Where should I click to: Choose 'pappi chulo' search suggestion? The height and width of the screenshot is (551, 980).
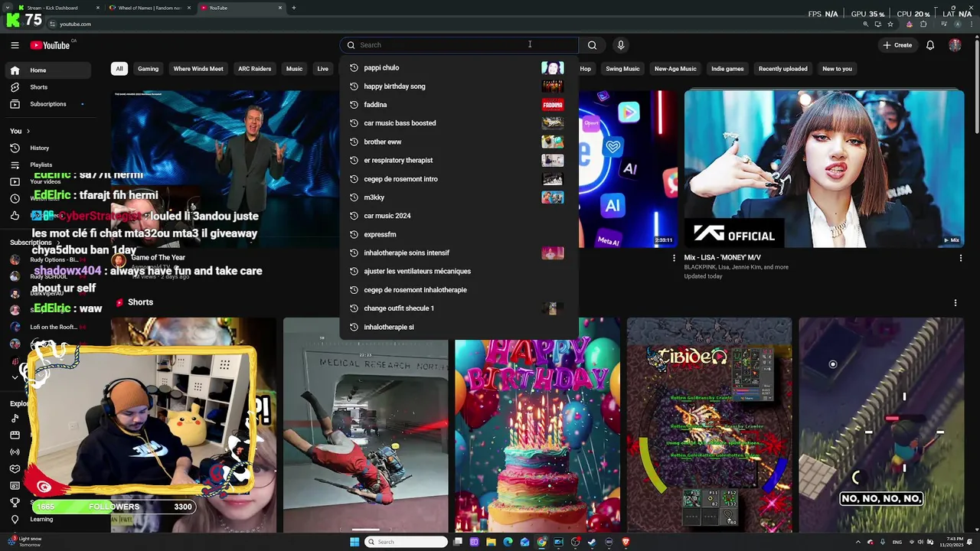(x=459, y=67)
